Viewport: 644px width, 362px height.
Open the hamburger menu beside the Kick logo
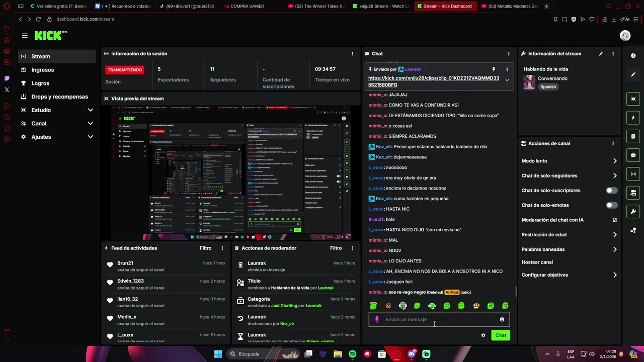pos(25,36)
